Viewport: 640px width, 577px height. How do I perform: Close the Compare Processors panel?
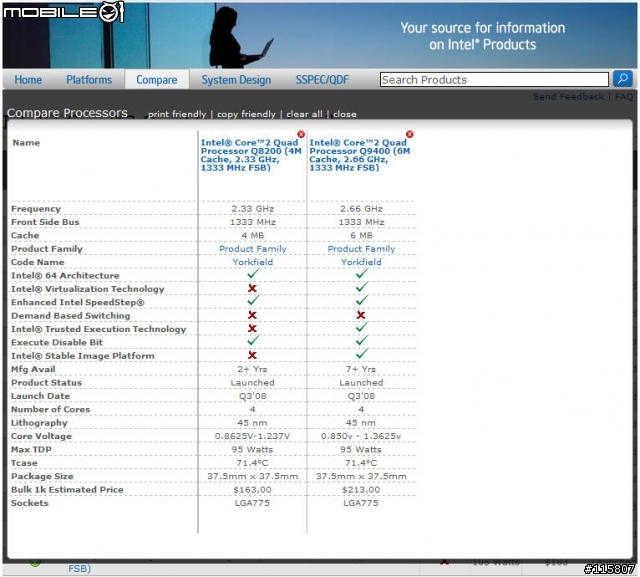pyautogui.click(x=344, y=114)
